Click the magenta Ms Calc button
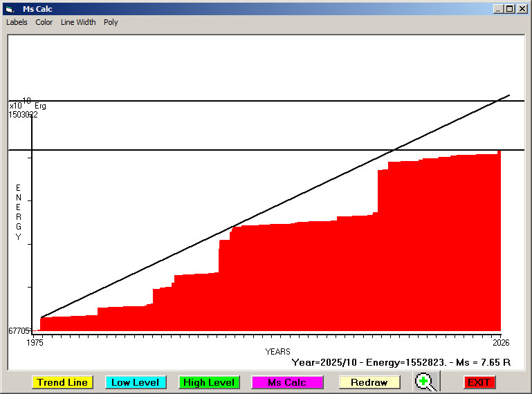 287,382
